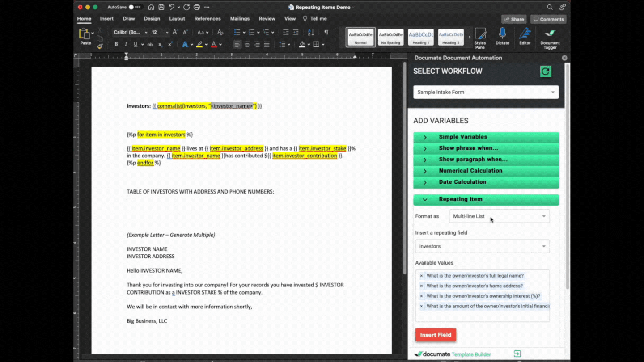644x362 pixels.
Task: Click the Cut scissors icon
Action: point(100,30)
